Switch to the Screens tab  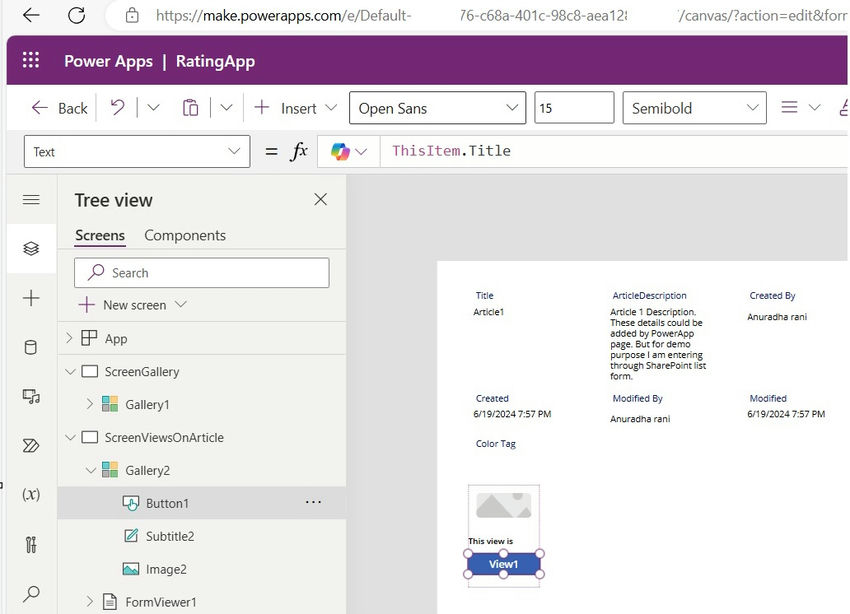100,235
